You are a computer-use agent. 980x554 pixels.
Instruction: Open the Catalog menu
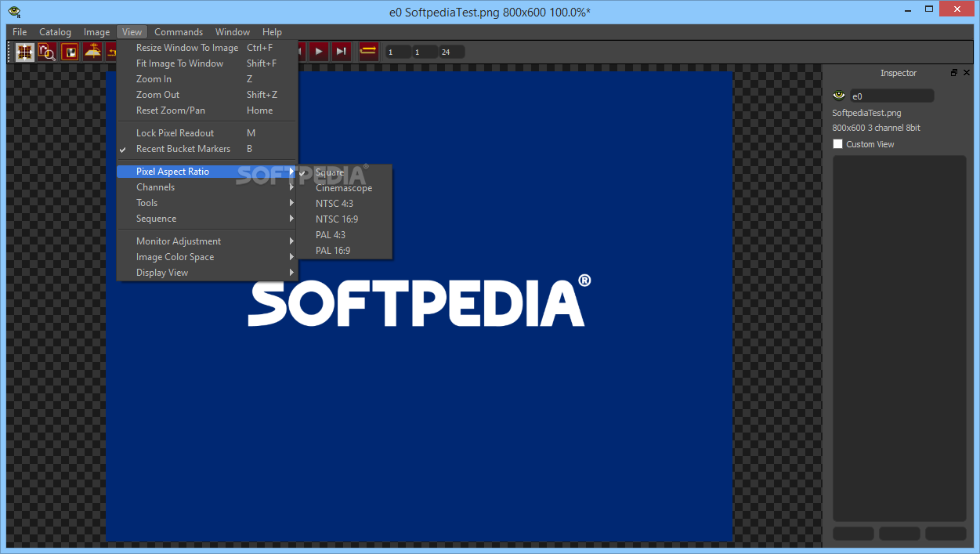point(56,32)
